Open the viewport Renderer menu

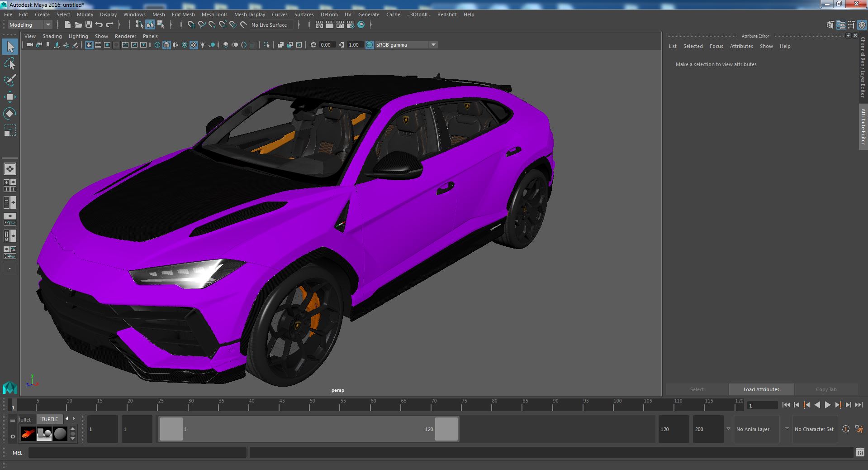click(125, 36)
